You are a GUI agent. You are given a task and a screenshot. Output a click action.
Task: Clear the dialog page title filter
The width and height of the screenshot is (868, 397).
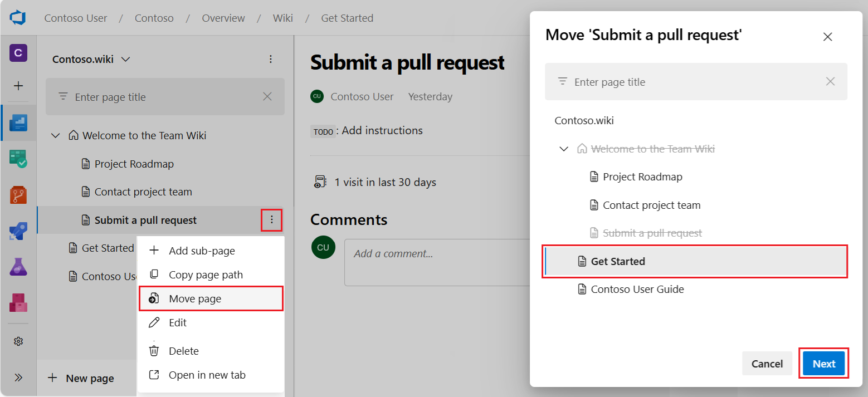[830, 81]
